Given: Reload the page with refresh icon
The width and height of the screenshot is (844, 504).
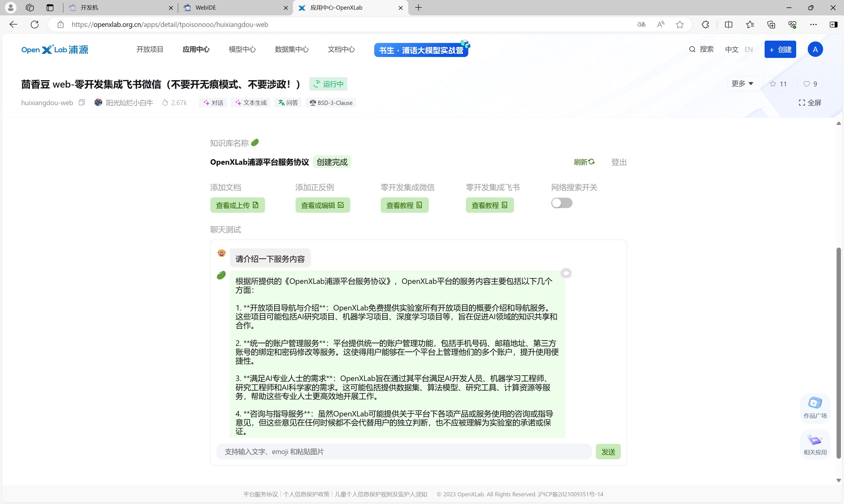Looking at the screenshot, I should [35, 24].
